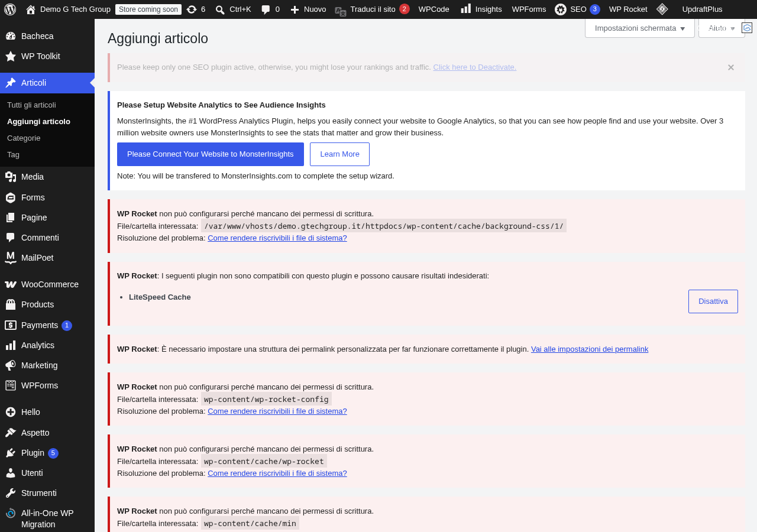Select Aggiungi articolo in the sidebar submenu
The width and height of the screenshot is (757, 532).
(x=38, y=121)
